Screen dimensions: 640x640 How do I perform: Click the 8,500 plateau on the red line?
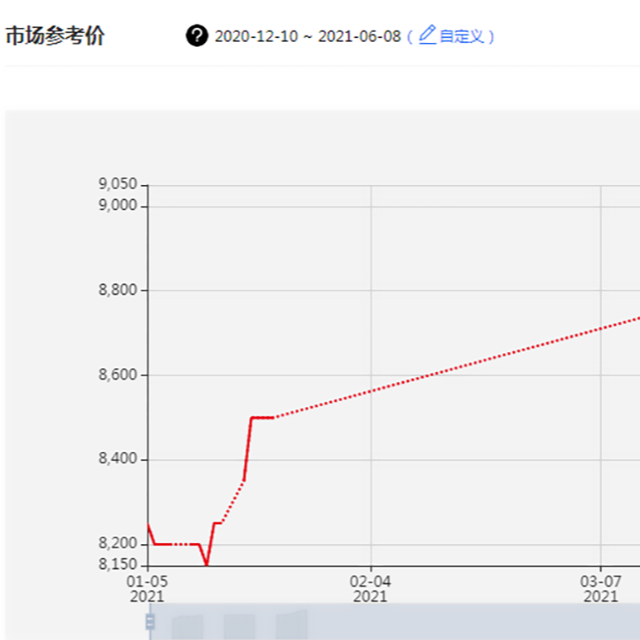tap(262, 417)
